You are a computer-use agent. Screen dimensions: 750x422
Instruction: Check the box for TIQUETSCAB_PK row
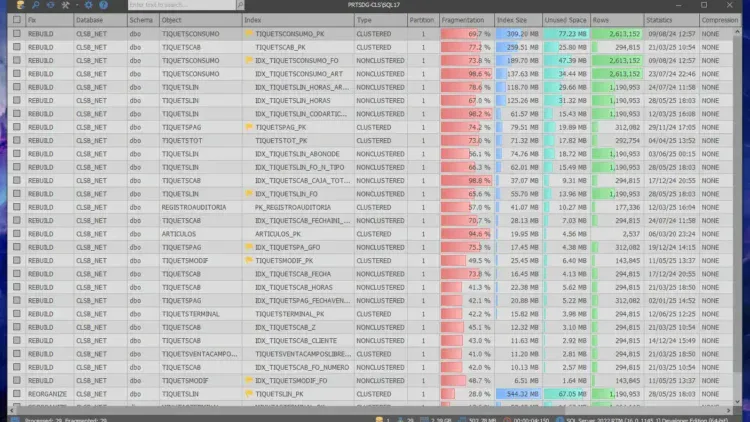pos(15,47)
